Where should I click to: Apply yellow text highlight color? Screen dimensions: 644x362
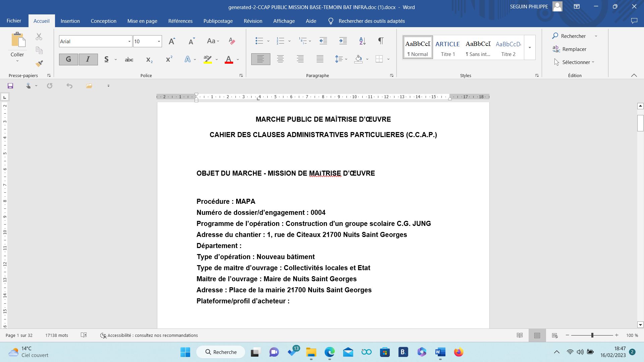coord(208,60)
